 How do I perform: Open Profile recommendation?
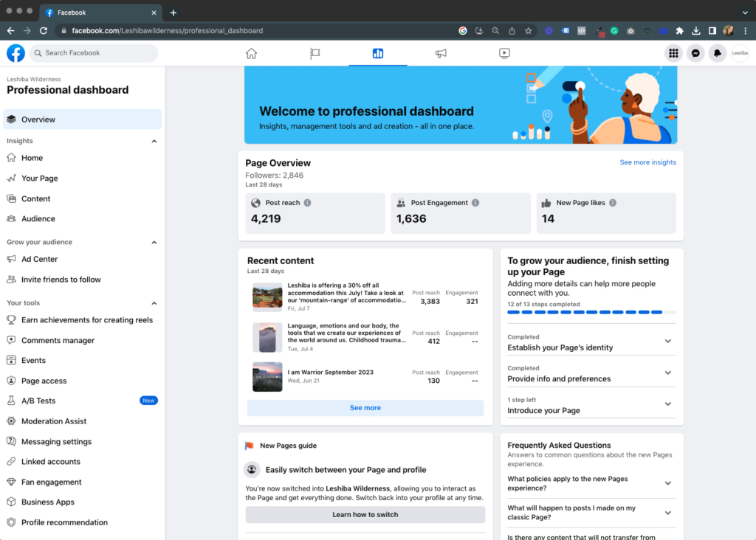[x=83, y=522]
